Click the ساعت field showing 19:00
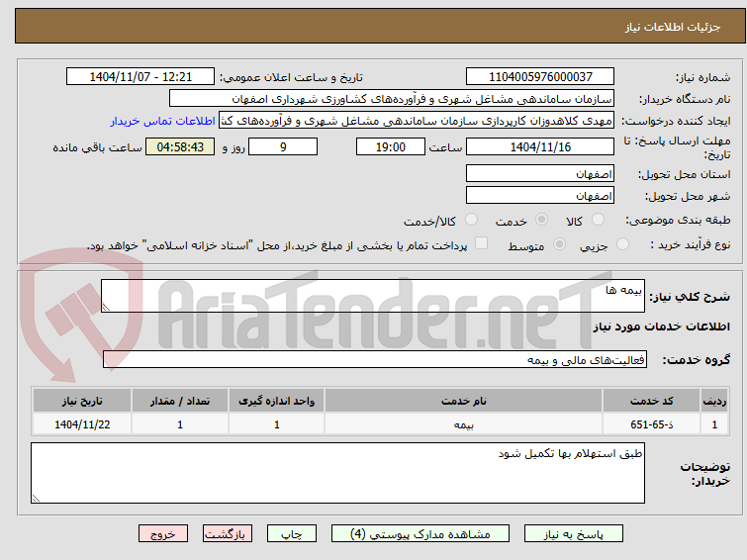 pos(391,146)
